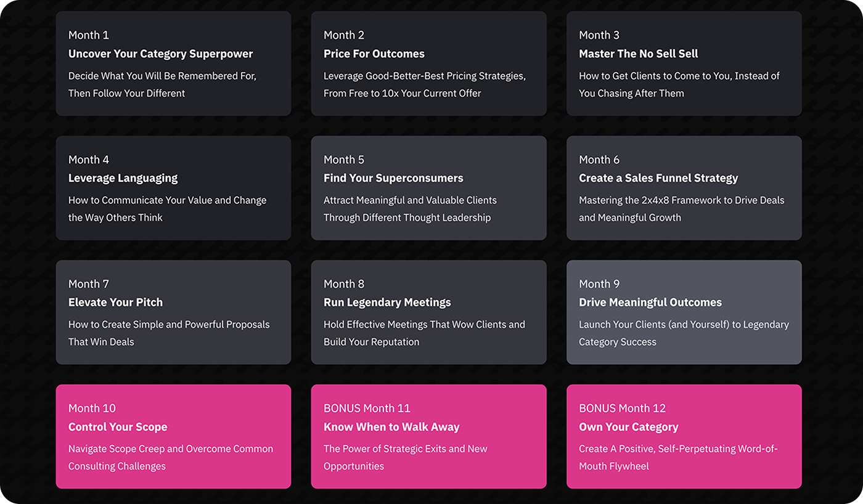
Task: Click the Month 7 label
Action: tap(89, 284)
